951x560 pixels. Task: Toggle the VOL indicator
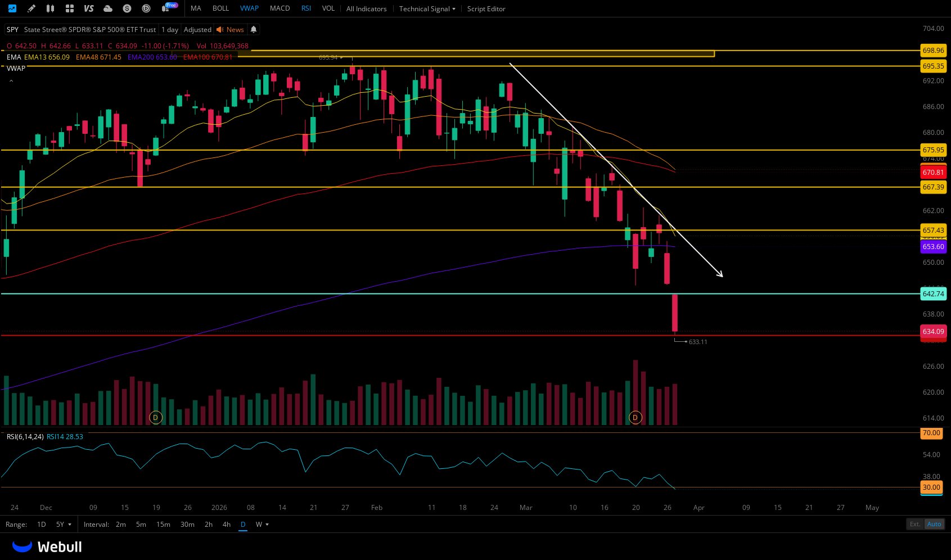coord(328,8)
